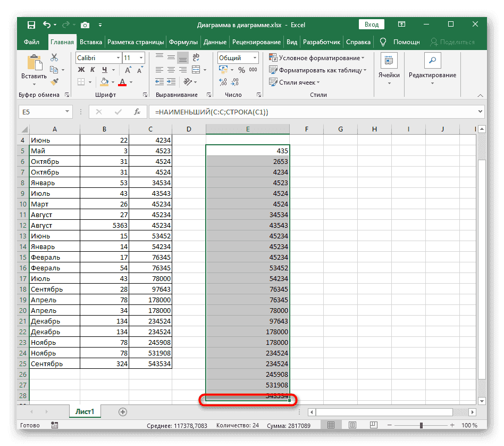Viewport: 504px width, 446px height.
Task: Click the Save icon in title bar
Action: 31,25
